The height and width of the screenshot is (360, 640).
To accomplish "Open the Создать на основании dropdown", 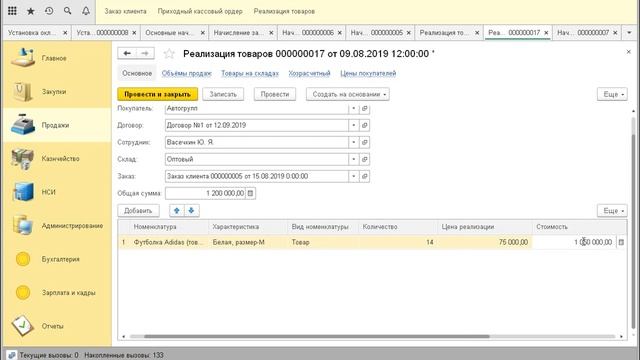I will [348, 94].
